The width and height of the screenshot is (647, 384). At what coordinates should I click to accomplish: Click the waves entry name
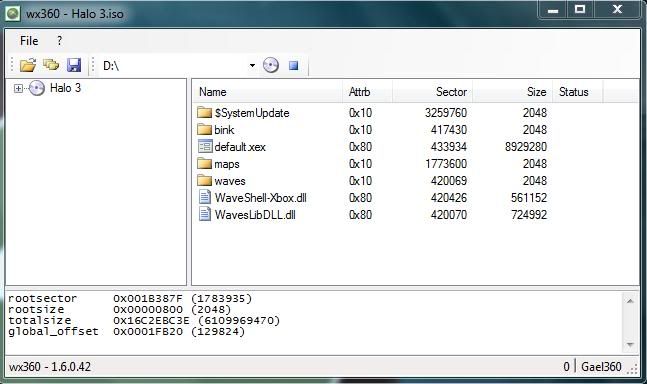click(229, 181)
